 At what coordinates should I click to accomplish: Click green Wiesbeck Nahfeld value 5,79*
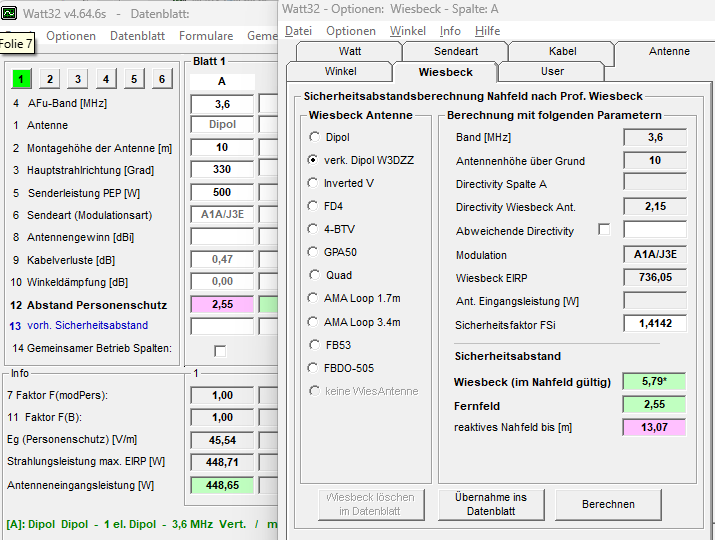654,381
